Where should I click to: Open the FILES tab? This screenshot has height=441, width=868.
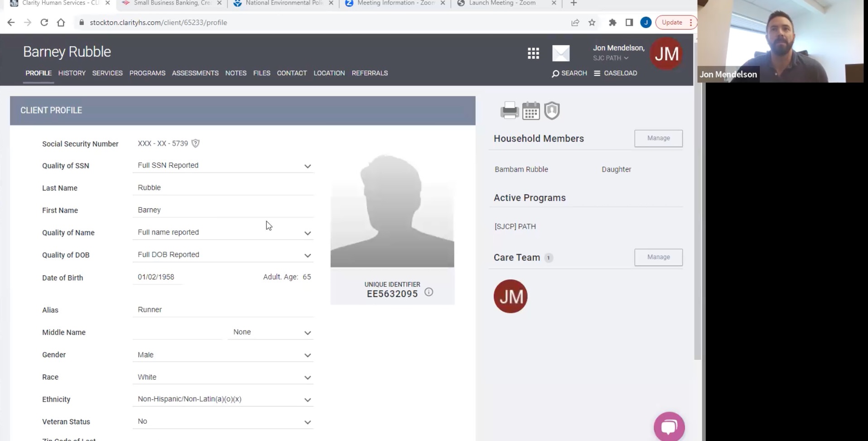(x=262, y=73)
